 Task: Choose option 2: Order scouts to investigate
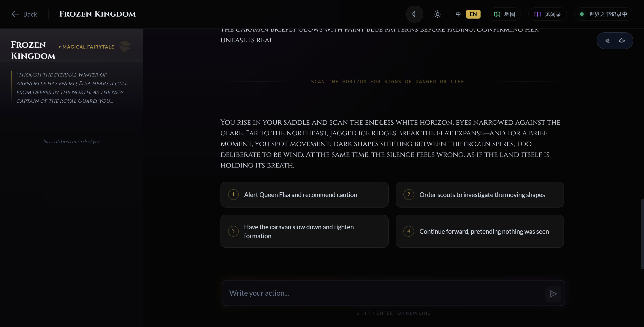coord(479,195)
